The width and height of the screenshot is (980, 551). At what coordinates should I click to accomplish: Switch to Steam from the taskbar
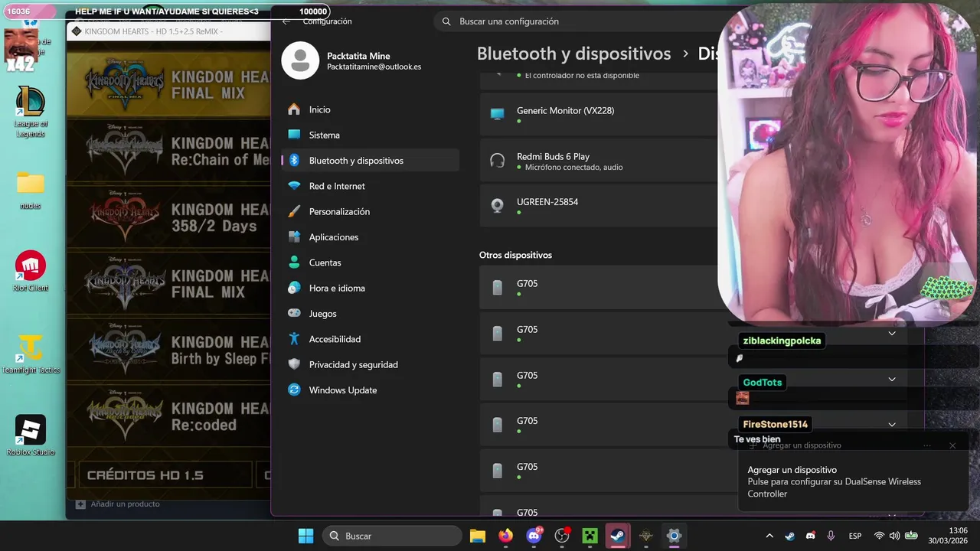[x=618, y=536]
